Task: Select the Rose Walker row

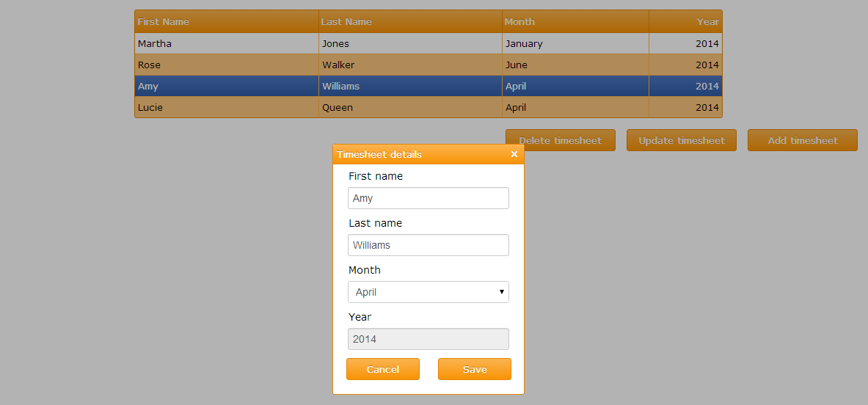Action: pyautogui.click(x=428, y=65)
